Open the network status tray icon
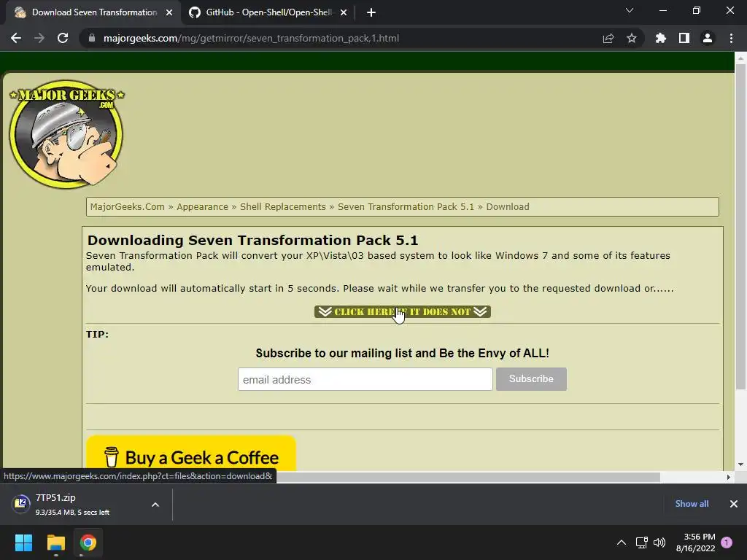 [641, 542]
